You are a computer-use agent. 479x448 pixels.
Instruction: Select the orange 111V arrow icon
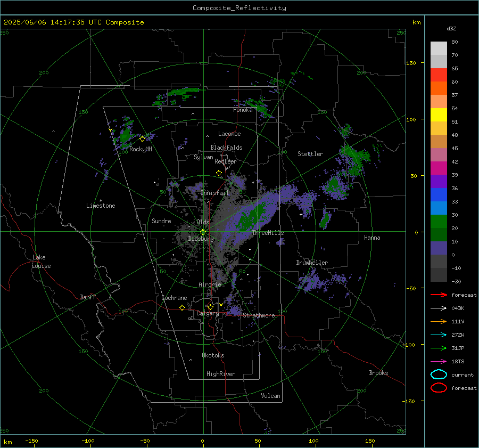[439, 321]
